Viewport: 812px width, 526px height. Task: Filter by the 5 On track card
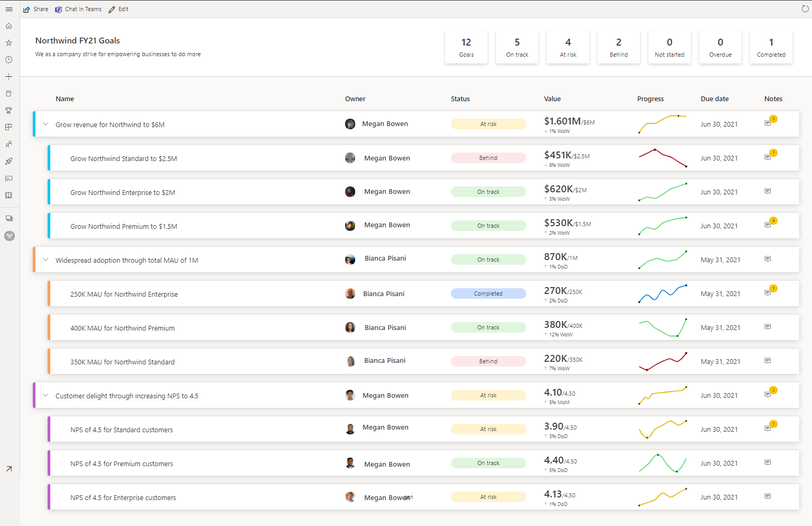point(517,47)
